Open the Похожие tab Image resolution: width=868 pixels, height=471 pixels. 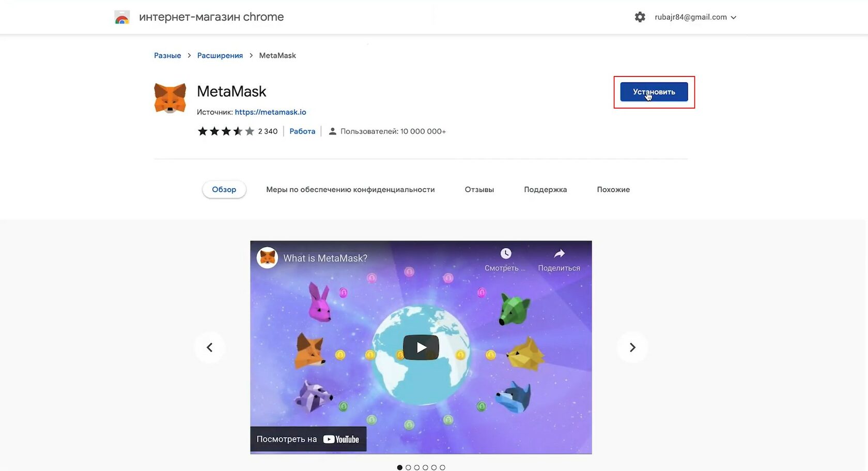click(x=613, y=190)
